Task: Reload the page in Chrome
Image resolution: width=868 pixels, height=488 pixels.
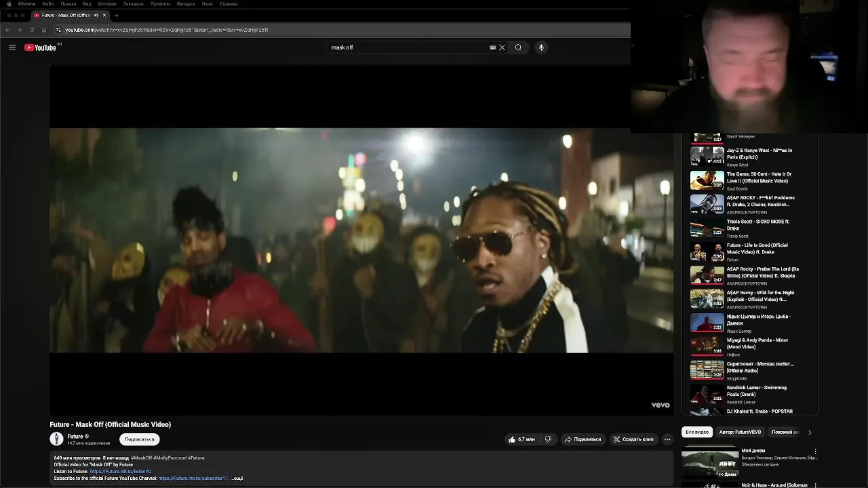Action: pos(31,30)
